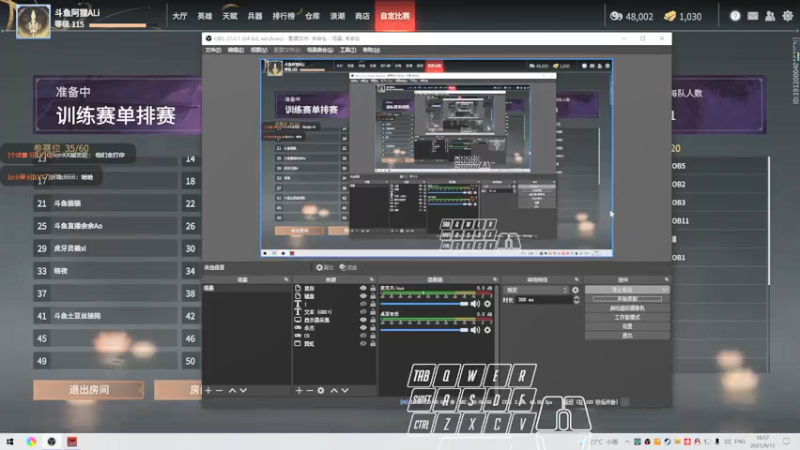Viewport: 800px width, 450px height.
Task: Mute the second audio mixer channel
Action: 476,330
